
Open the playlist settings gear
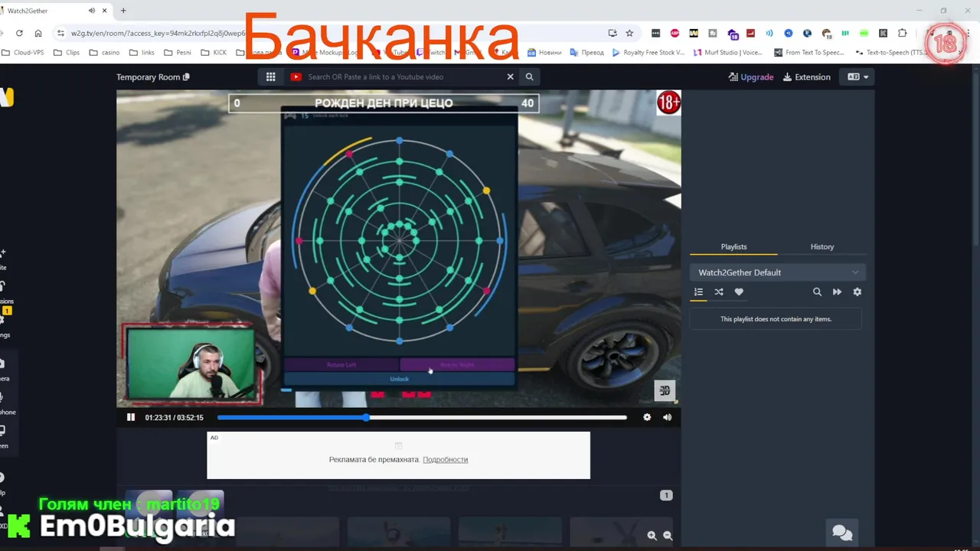[x=857, y=292]
